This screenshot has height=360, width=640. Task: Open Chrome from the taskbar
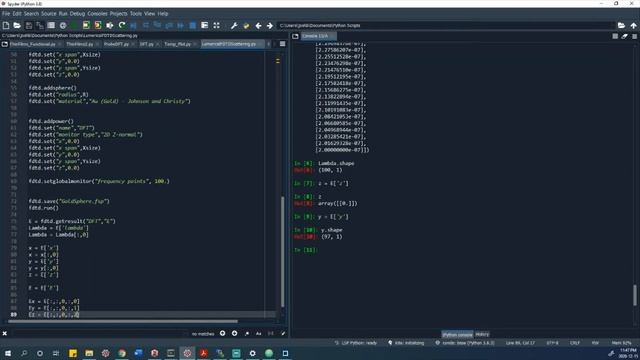(x=122, y=353)
